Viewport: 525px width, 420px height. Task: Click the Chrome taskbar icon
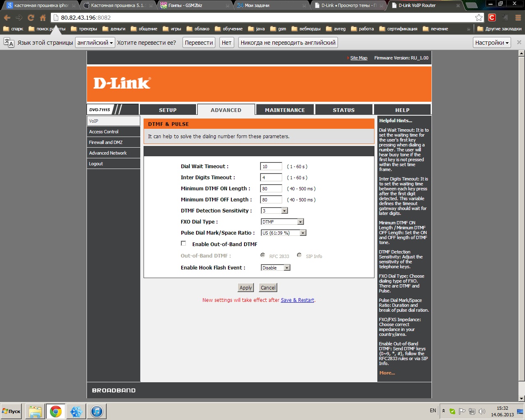click(x=56, y=411)
